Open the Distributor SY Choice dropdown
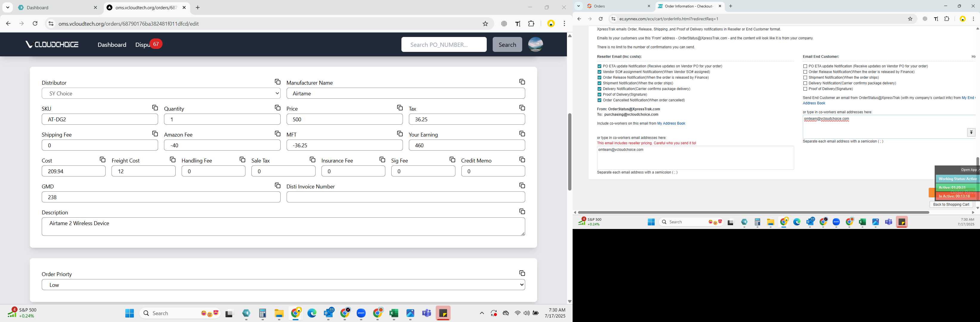 (161, 93)
